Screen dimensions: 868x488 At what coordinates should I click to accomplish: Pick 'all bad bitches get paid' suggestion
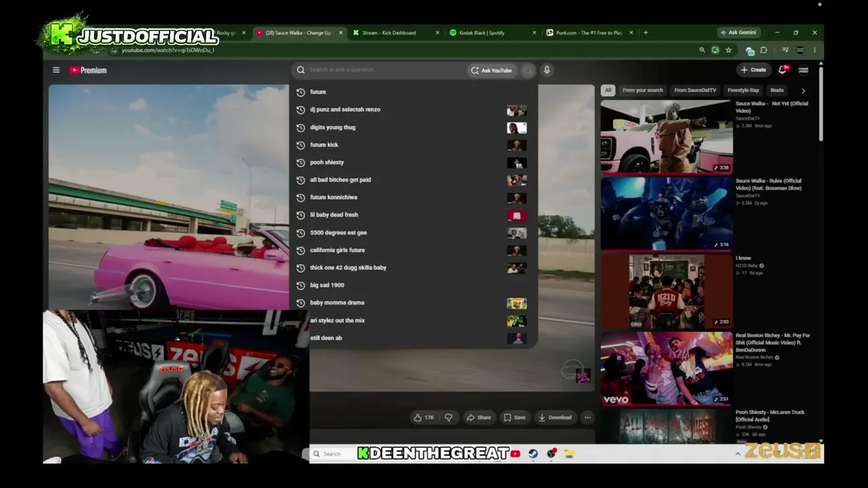click(413, 180)
